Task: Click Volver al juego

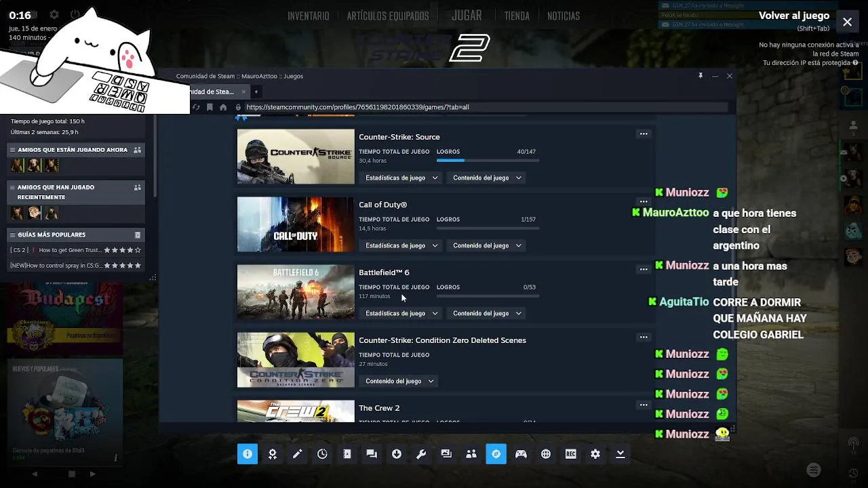Action: (x=793, y=16)
